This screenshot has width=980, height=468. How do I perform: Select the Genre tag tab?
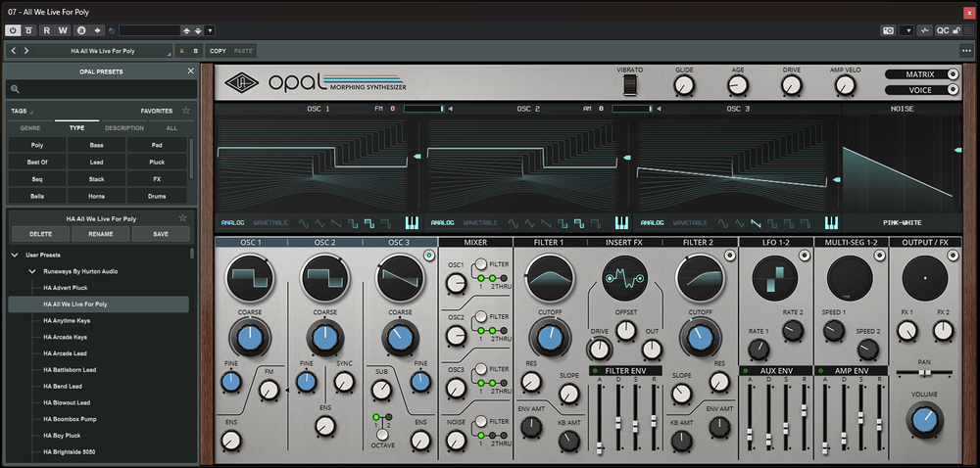30,128
